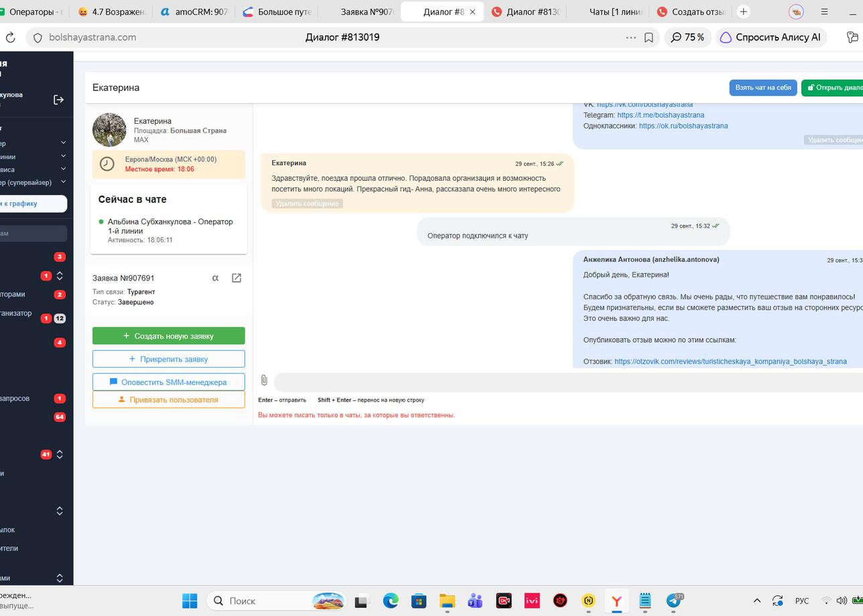
Task: Expand the supervisor sidebar item
Action: (64, 182)
